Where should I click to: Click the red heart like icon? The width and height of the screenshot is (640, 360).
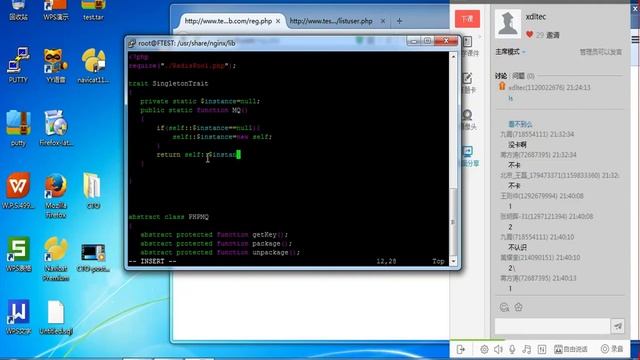pos(529,35)
